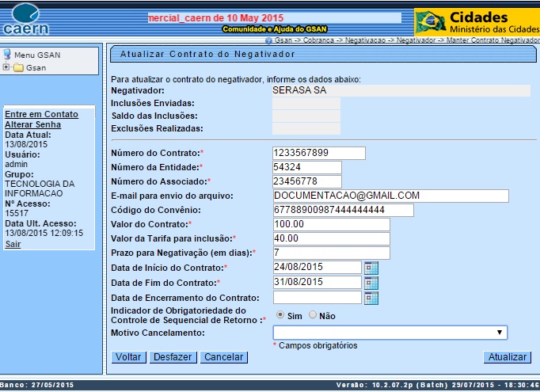Select the Sim radio button
The image size is (540, 392).
[280, 315]
